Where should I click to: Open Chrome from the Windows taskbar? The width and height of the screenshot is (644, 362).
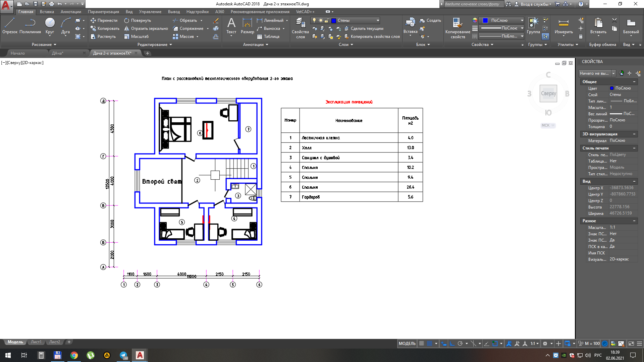coord(74,355)
